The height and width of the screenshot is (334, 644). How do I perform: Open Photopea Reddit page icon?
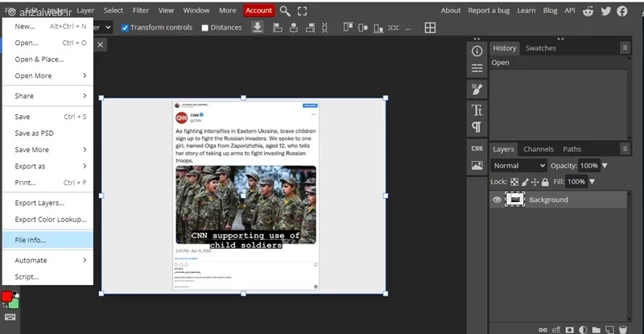pyautogui.click(x=588, y=11)
